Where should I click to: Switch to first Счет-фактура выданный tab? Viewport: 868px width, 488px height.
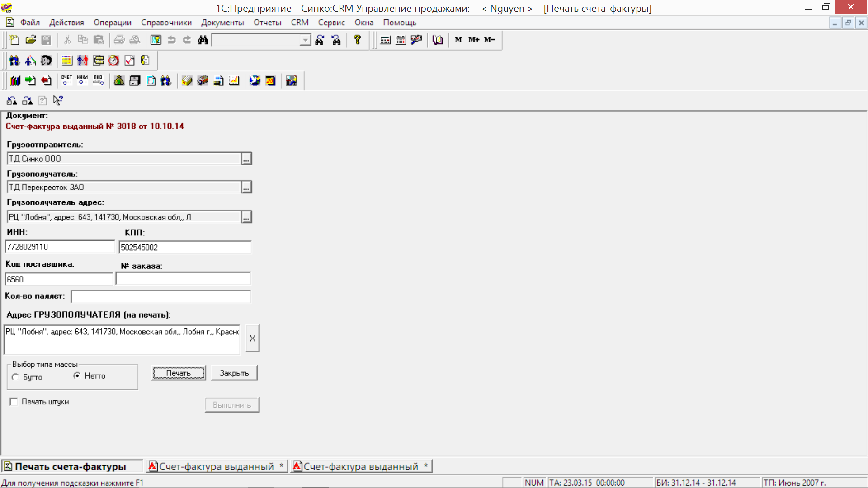coord(216,466)
